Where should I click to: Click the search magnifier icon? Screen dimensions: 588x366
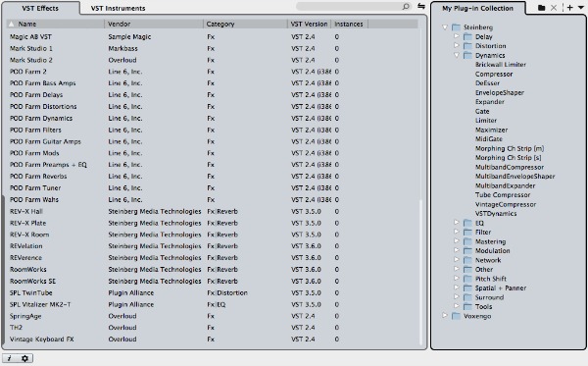(x=406, y=7)
